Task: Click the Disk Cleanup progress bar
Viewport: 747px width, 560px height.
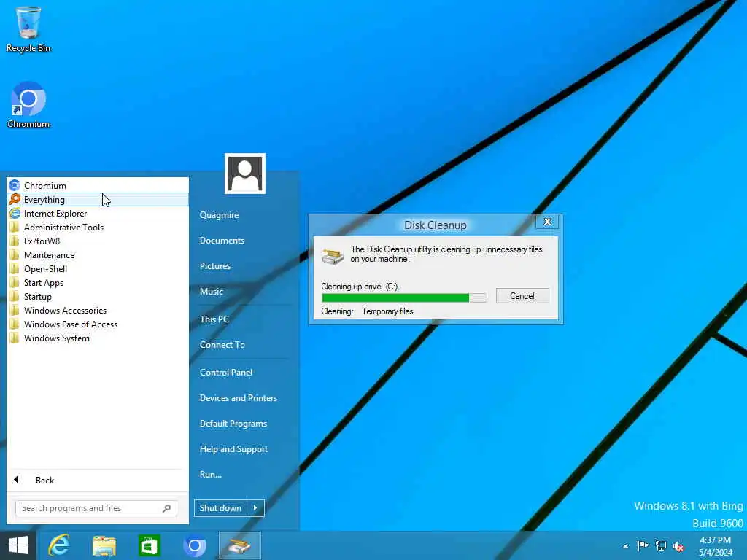Action: coord(404,297)
